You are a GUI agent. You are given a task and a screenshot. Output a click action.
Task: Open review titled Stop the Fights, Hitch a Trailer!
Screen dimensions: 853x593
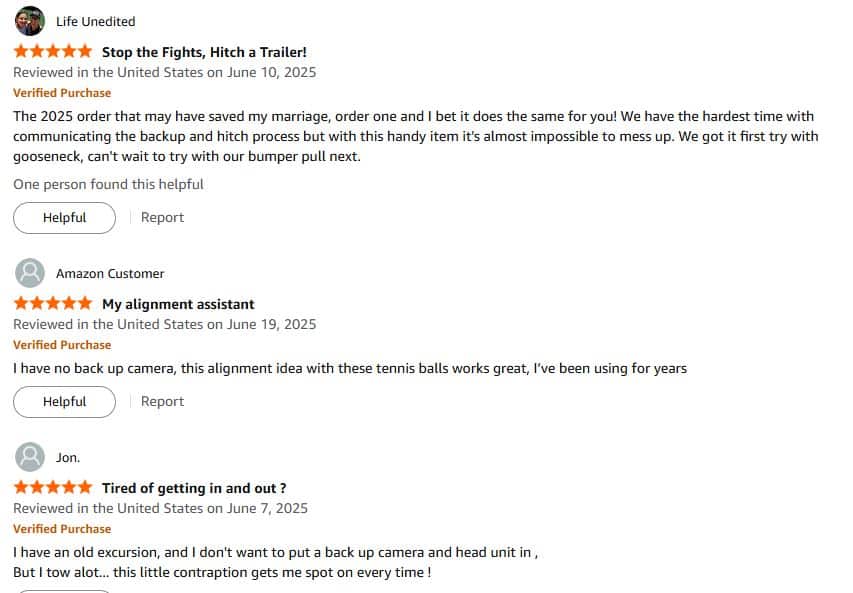[205, 52]
